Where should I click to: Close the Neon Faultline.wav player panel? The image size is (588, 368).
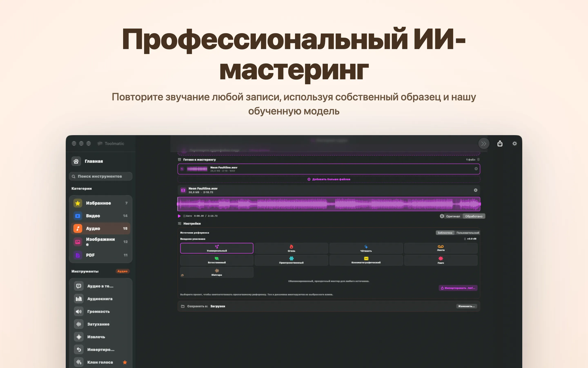[x=476, y=190]
